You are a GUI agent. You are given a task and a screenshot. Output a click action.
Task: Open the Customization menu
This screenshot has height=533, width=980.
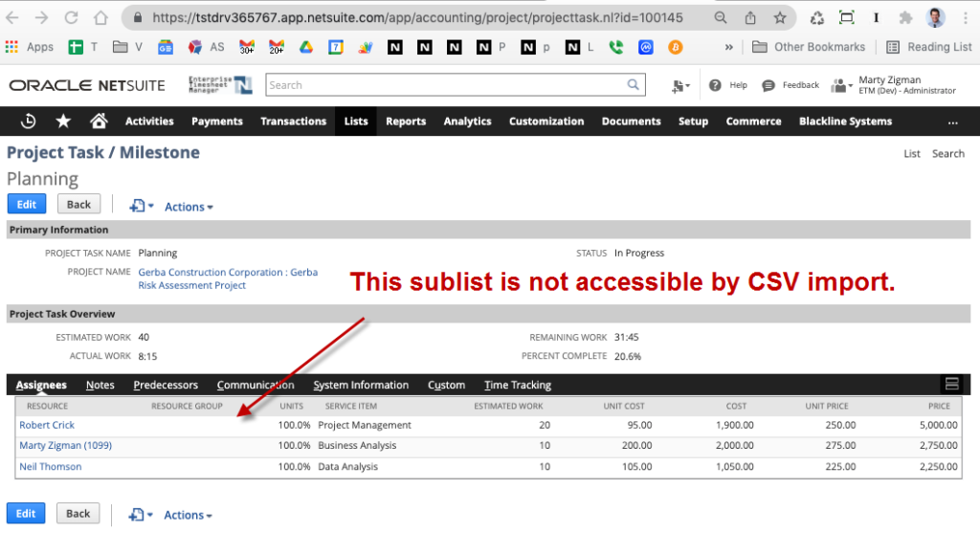click(546, 122)
